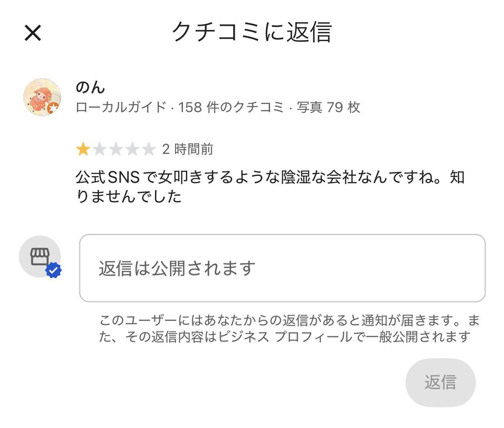The image size is (504, 428).
Task: Click the second gray rating star
Action: point(99,149)
